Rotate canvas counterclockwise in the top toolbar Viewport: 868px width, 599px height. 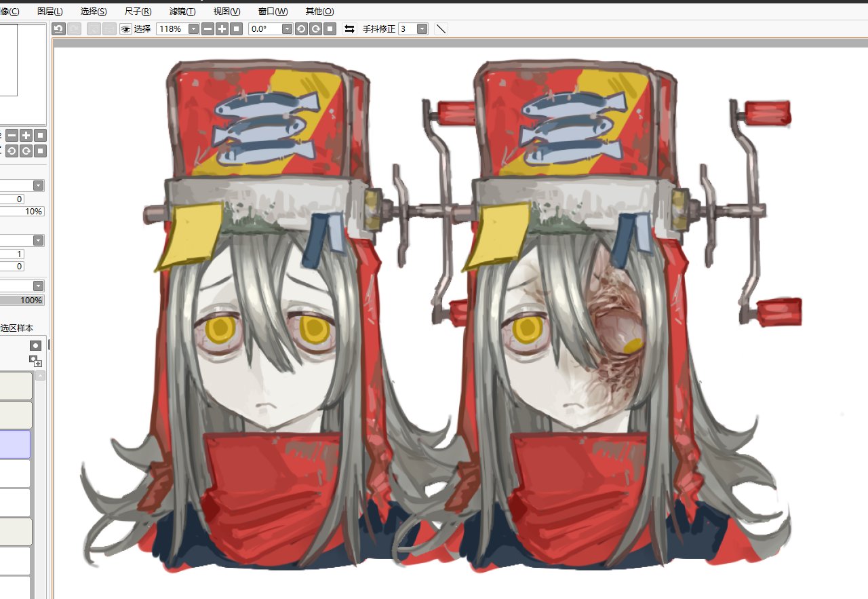click(300, 28)
